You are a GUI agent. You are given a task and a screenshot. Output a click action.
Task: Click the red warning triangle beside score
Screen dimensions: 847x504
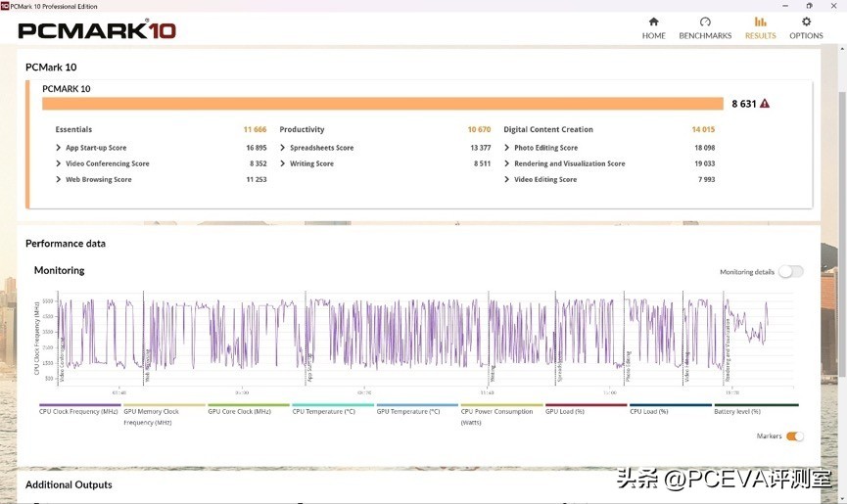(765, 103)
